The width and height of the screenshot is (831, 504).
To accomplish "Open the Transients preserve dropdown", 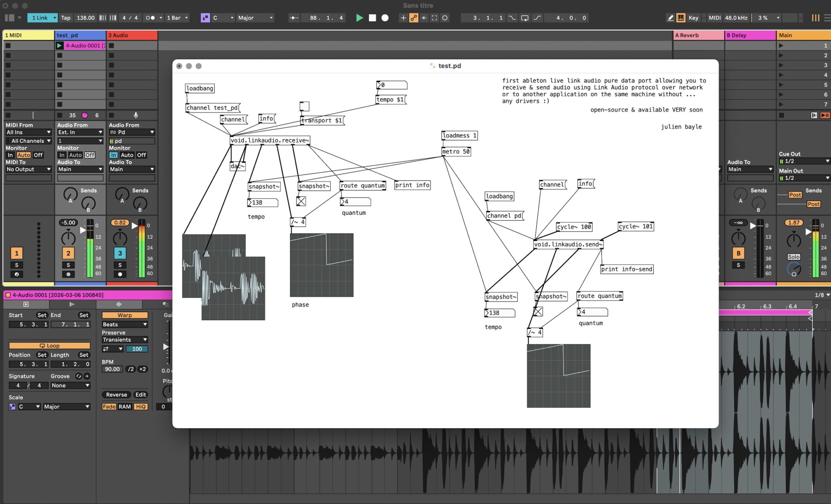I will 125,340.
